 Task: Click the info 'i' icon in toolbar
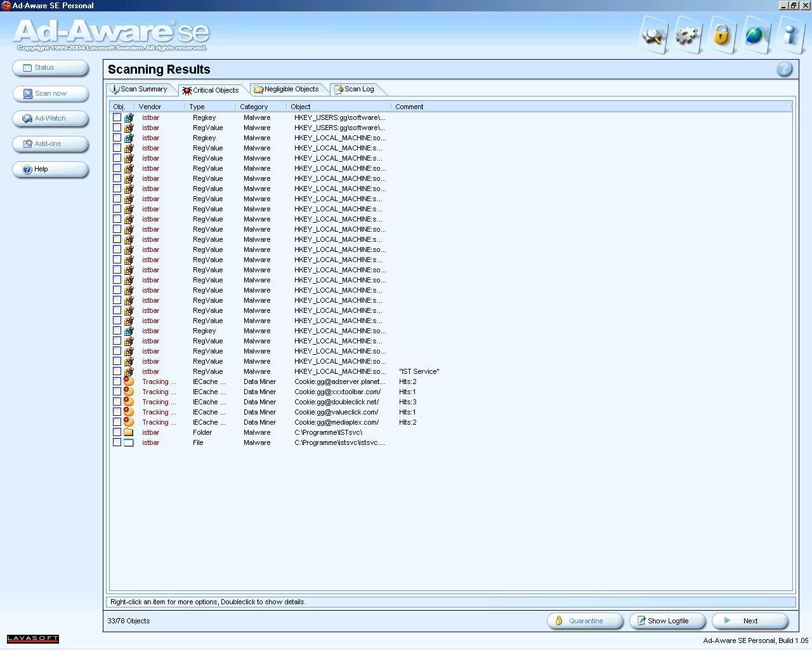[x=790, y=36]
